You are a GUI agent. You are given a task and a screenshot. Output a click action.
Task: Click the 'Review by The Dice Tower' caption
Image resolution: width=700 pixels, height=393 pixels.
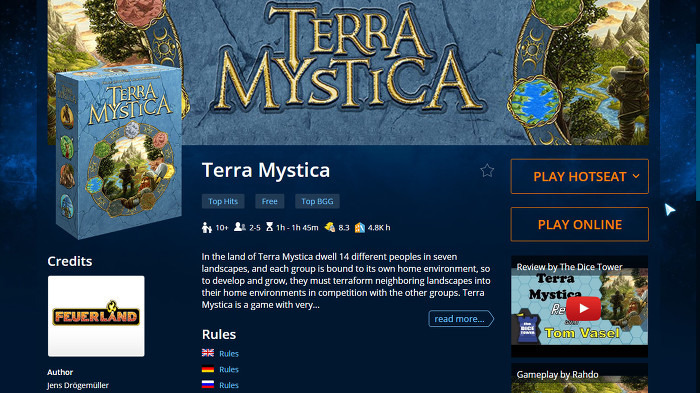[x=569, y=267]
